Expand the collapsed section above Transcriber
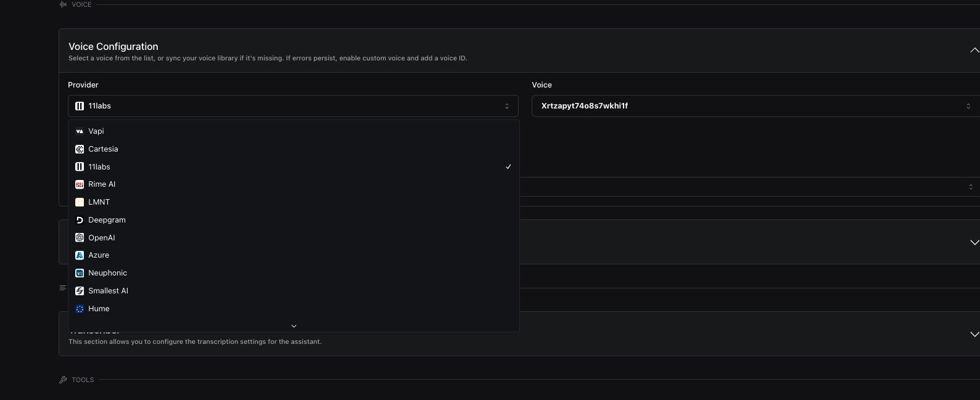 point(974,242)
